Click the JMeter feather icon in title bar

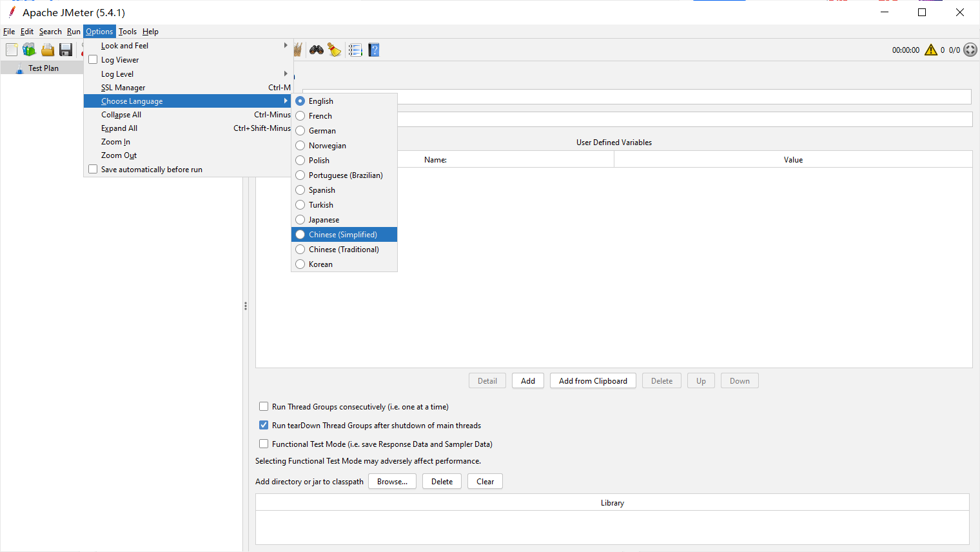pos(12,12)
